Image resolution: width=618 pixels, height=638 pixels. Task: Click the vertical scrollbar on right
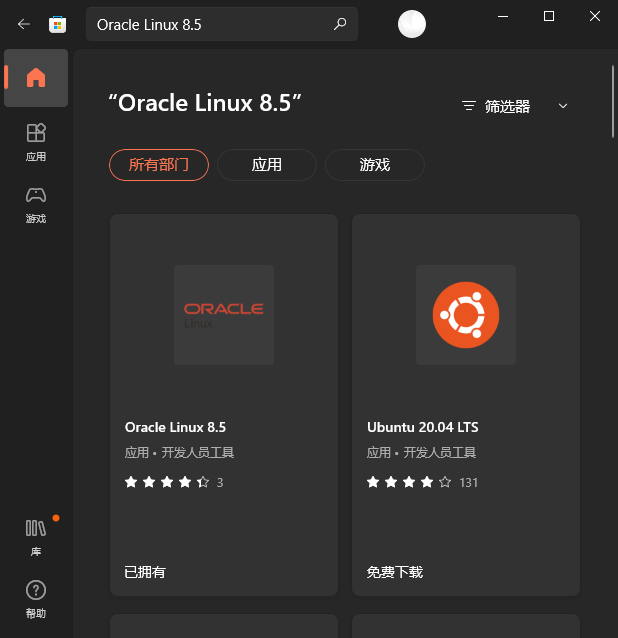click(613, 102)
